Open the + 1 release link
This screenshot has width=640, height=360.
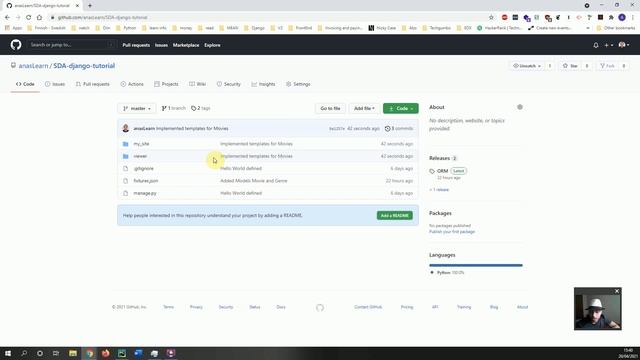[439, 190]
